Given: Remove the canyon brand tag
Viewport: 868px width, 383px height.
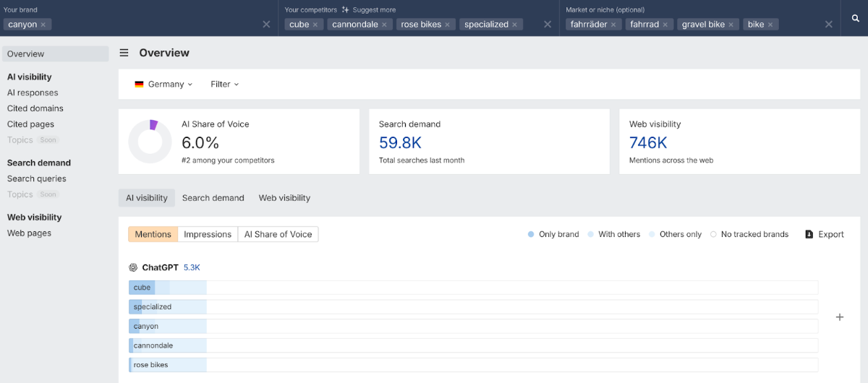Looking at the screenshot, I should (x=43, y=25).
